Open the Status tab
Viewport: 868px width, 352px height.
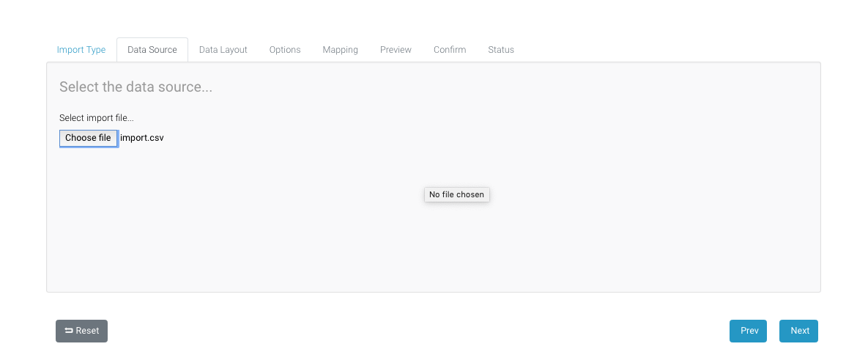point(501,50)
